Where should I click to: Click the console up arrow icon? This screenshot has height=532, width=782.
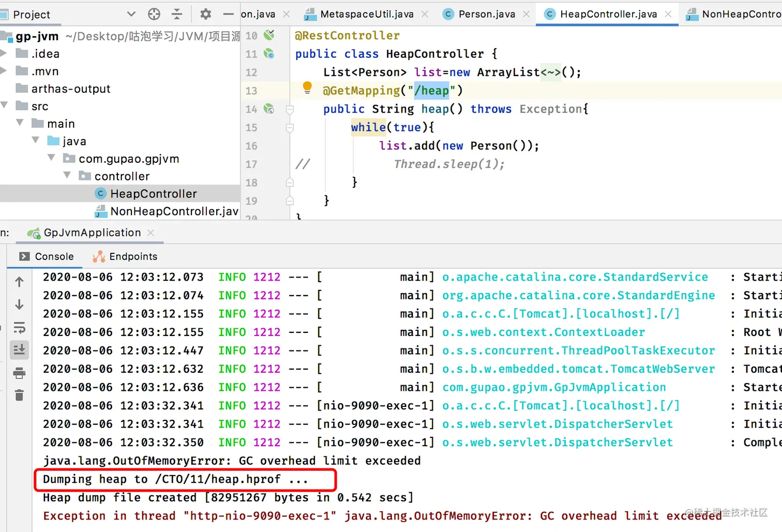click(19, 282)
